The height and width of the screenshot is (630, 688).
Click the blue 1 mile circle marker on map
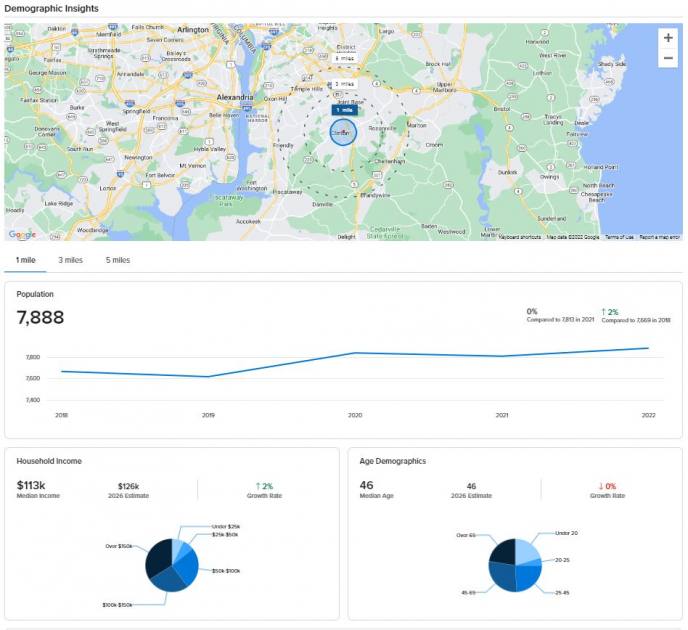click(342, 132)
